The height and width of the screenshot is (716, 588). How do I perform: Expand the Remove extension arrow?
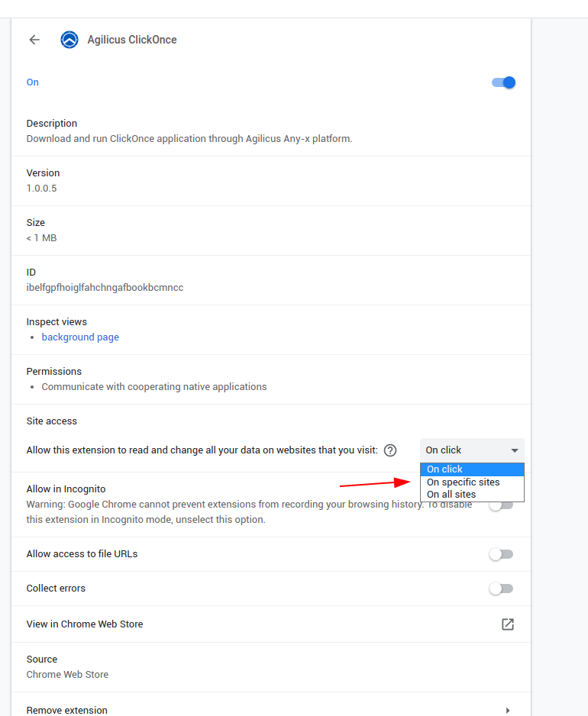coord(508,711)
